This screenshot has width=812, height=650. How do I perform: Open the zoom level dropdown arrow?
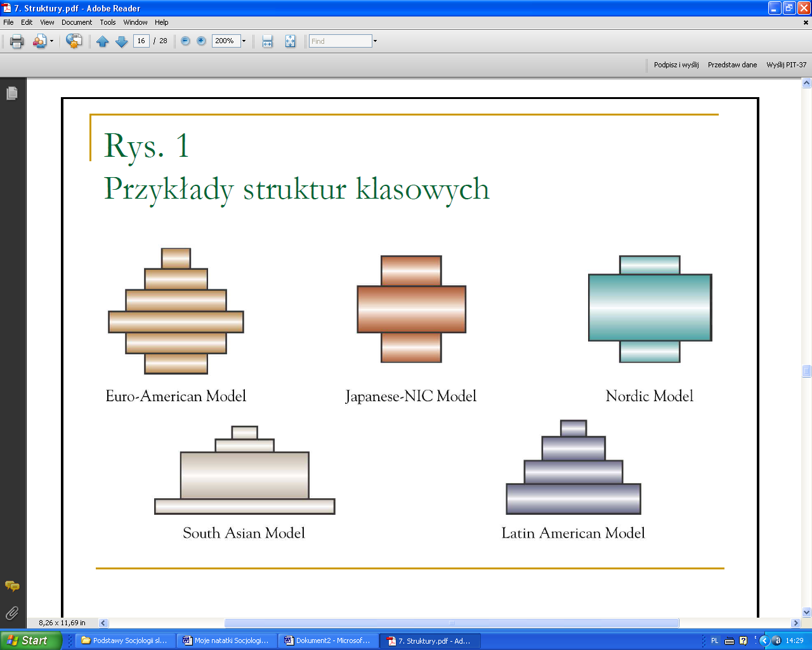pyautogui.click(x=244, y=41)
